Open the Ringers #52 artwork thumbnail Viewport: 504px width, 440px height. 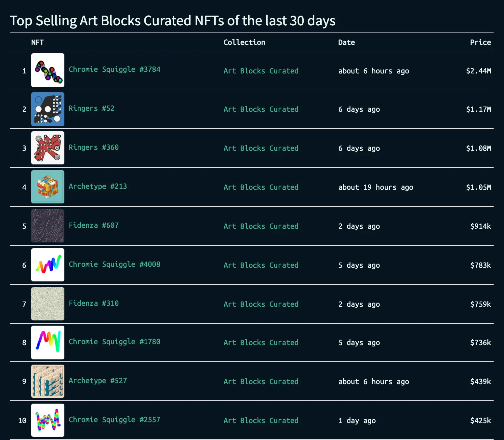click(x=48, y=109)
